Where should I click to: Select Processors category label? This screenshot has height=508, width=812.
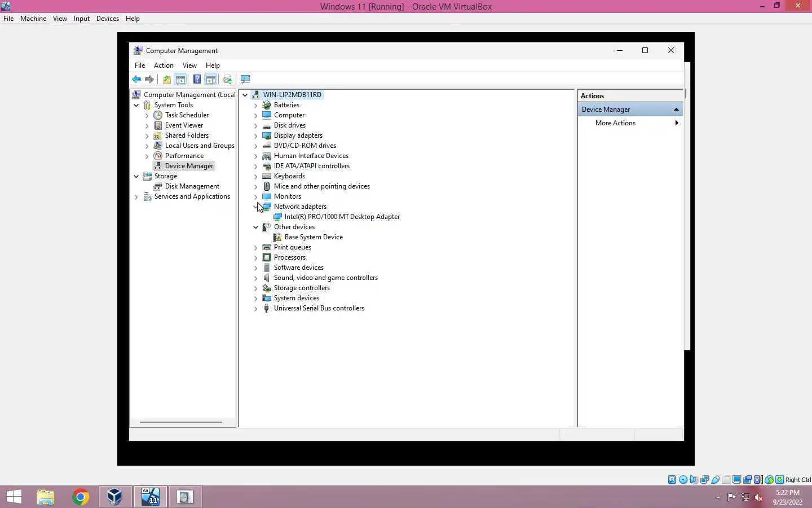click(x=290, y=257)
